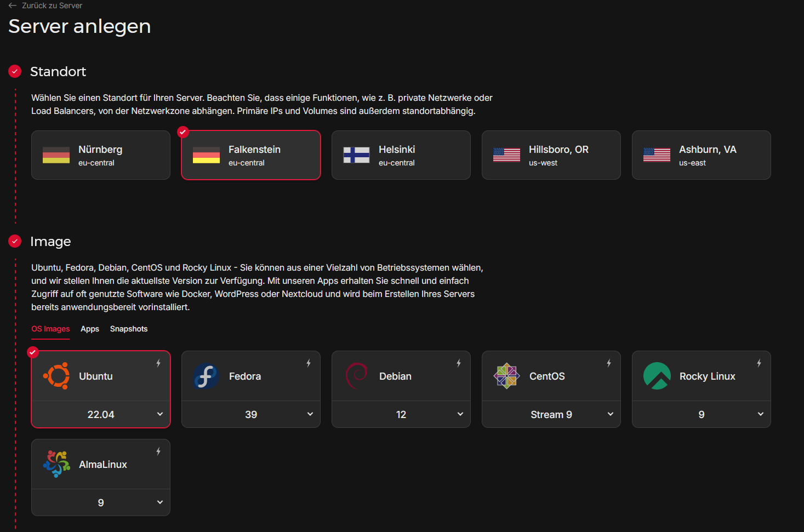Switch to the Snapshots tab
The height and width of the screenshot is (532, 804).
point(129,329)
